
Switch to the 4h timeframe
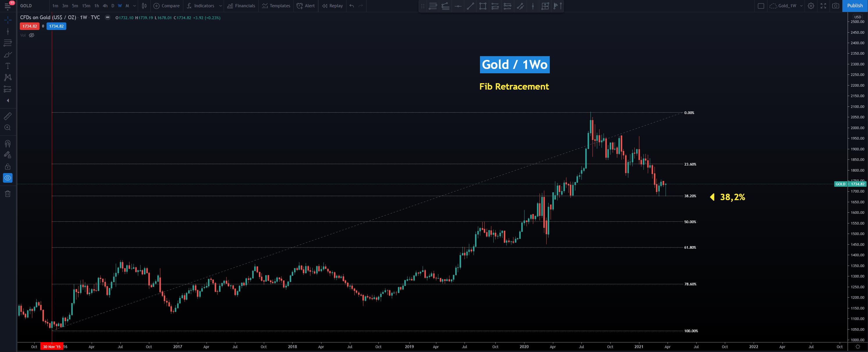point(105,6)
